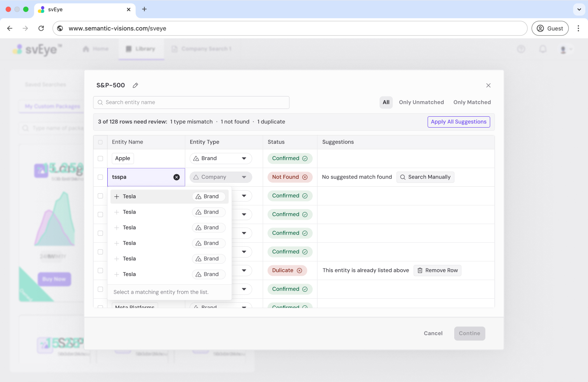This screenshot has width=588, height=382.
Task: Check the Apple row checkbox
Action: coord(100,159)
